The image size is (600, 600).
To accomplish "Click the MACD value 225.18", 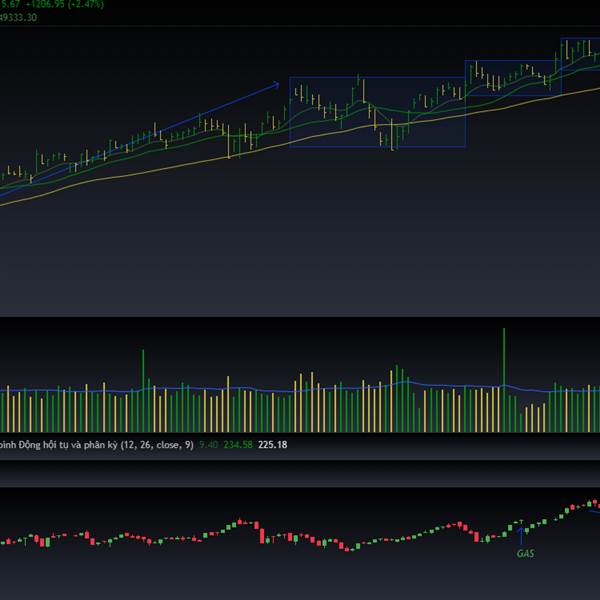I will tap(272, 445).
